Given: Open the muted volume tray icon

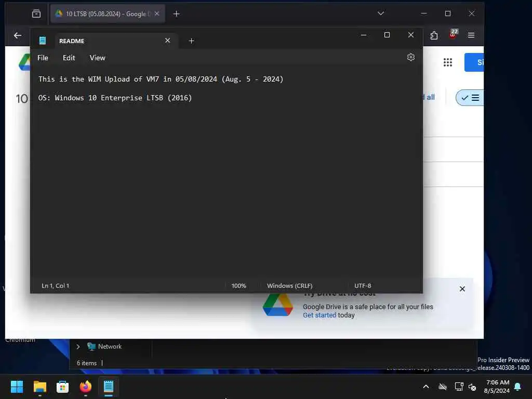Looking at the screenshot, I should [x=472, y=387].
